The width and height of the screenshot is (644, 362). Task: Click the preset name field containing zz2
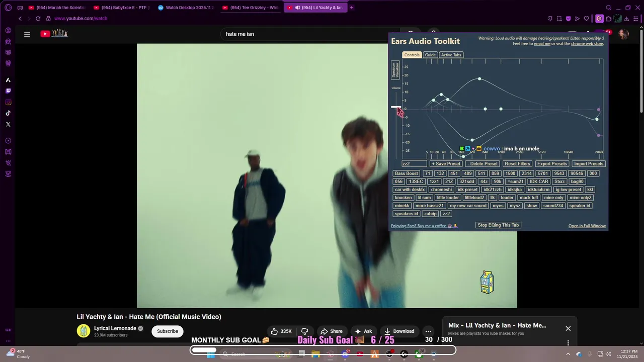point(414,164)
